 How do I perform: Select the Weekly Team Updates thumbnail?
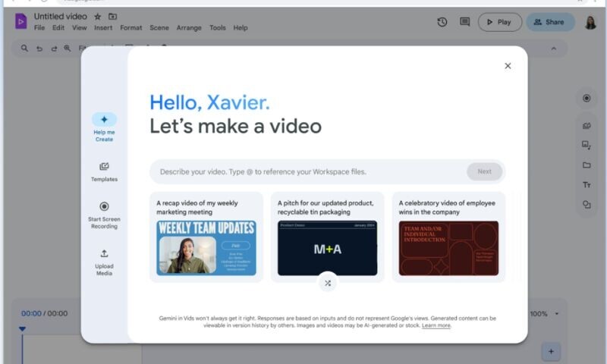click(x=206, y=247)
